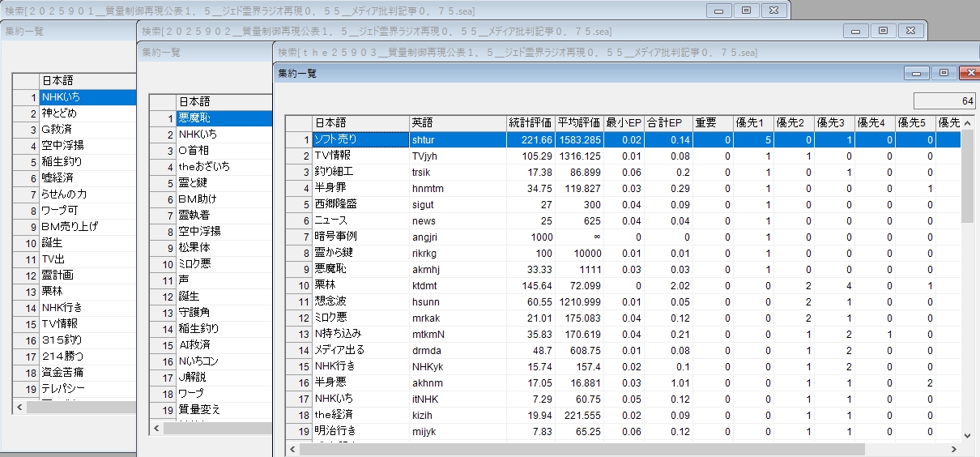The width and height of the screenshot is (980, 457).
Task: Minimize the front 集約一覧 window
Action: tap(918, 73)
